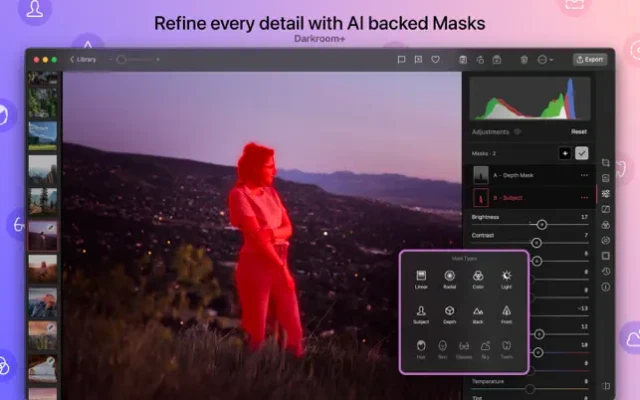The image size is (640, 400).
Task: Choose the Subject mask type
Action: pos(421,315)
